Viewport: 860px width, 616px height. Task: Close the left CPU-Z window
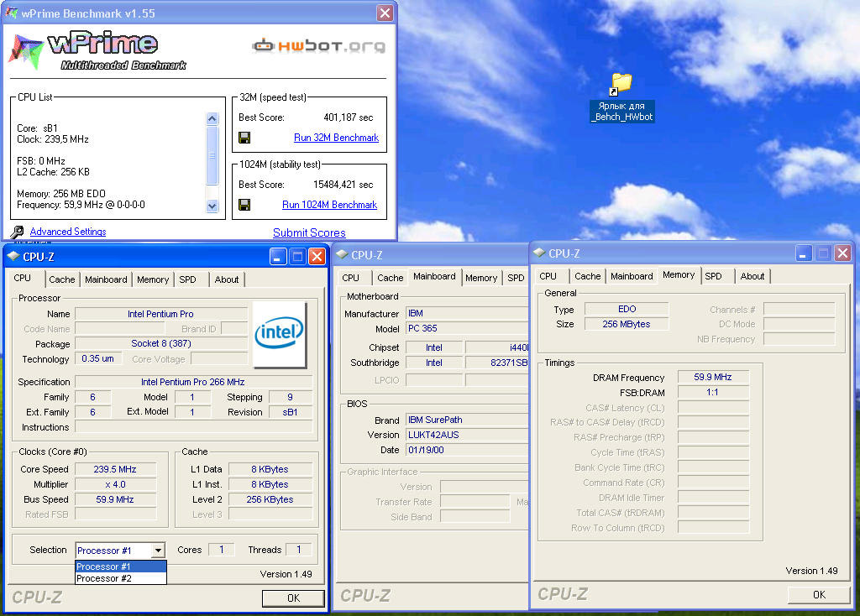(317, 256)
